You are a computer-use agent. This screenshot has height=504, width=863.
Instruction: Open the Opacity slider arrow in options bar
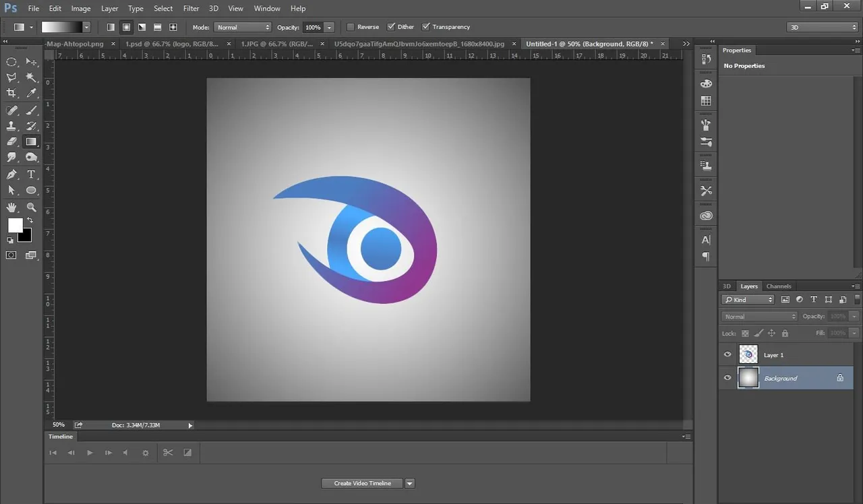(329, 27)
